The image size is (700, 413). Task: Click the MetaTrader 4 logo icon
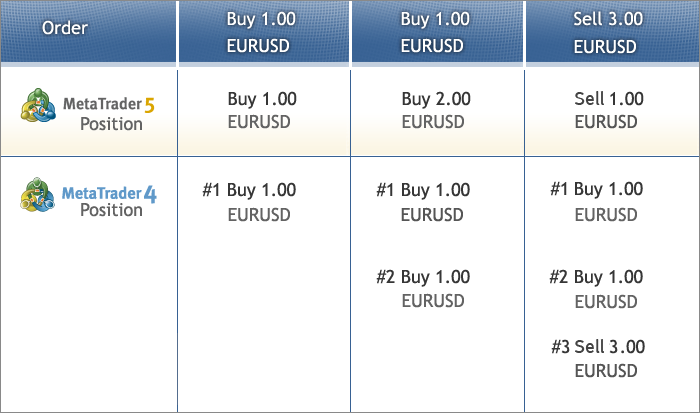38,195
